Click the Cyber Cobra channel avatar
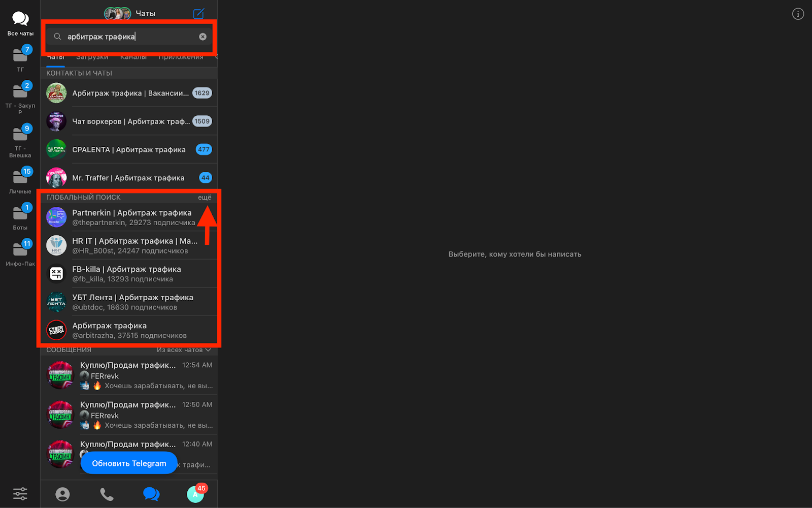Screen dimensions: 812x508 [x=56, y=330]
